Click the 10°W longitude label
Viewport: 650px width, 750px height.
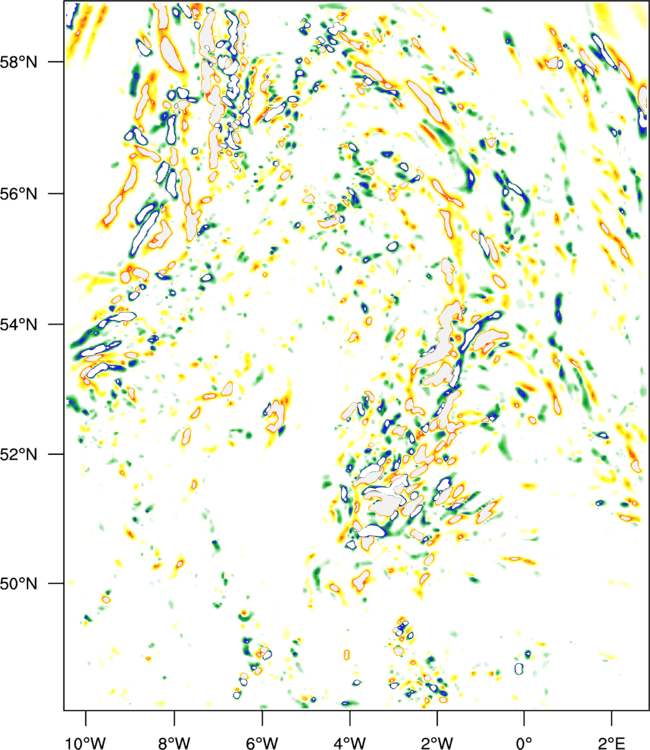click(86, 742)
